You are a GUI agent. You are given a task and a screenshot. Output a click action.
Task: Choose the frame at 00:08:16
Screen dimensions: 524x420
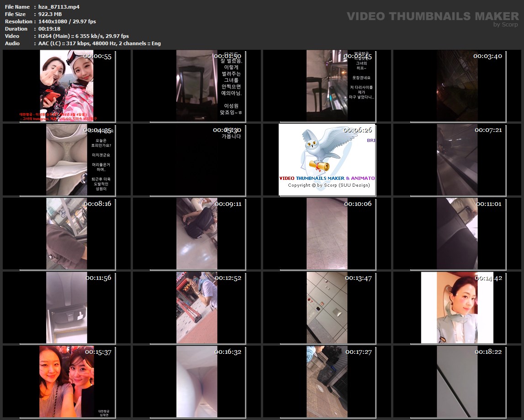67,234
